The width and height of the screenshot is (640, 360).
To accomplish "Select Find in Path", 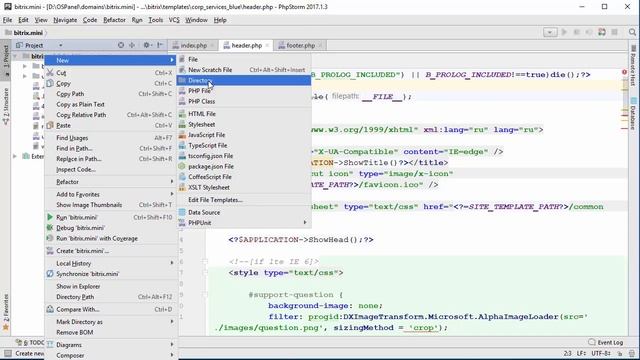I will (110, 149).
